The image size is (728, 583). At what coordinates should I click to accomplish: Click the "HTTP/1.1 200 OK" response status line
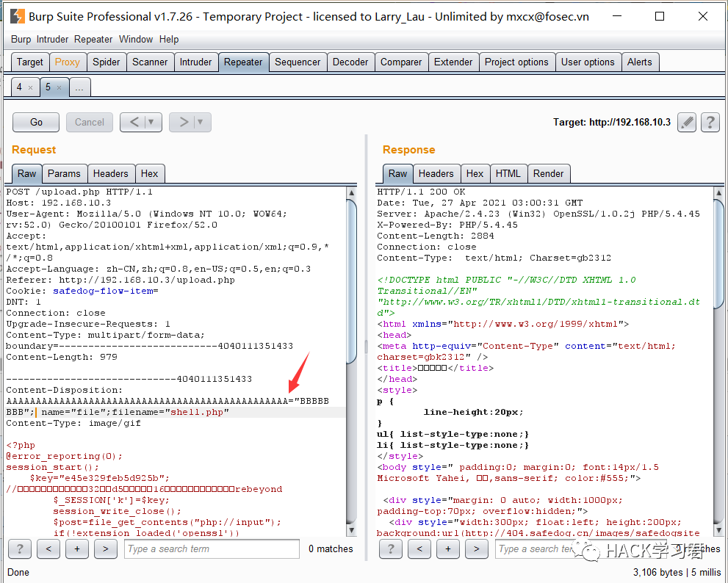(x=421, y=192)
